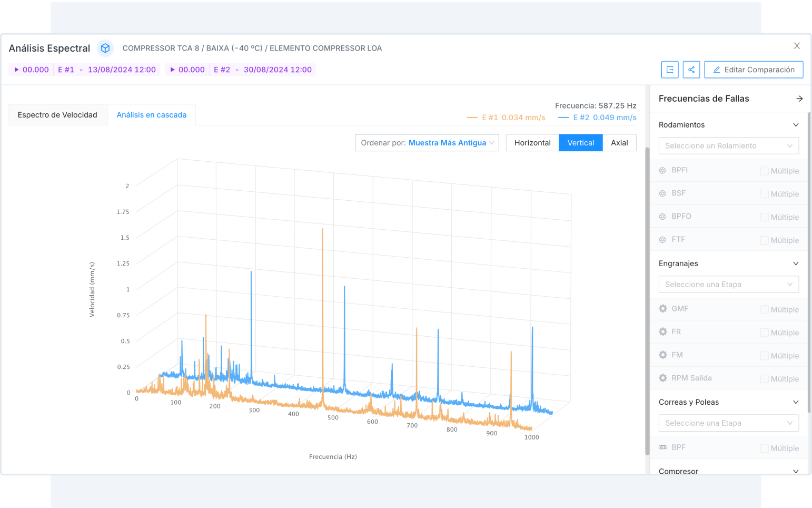The width and height of the screenshot is (812, 508).
Task: Play the E #1 sample tag
Action: pyautogui.click(x=17, y=70)
